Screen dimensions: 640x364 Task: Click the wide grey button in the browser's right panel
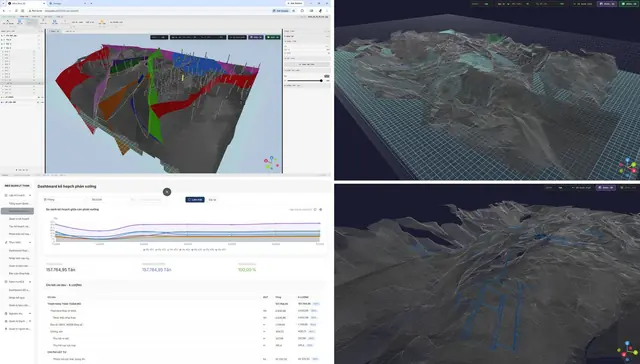[x=307, y=64]
